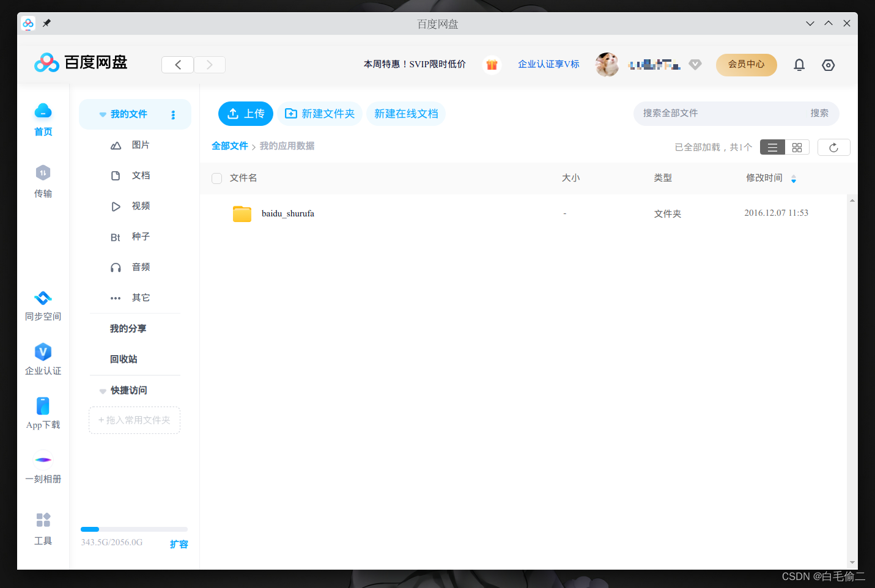Click the blurred username text

tap(654, 64)
